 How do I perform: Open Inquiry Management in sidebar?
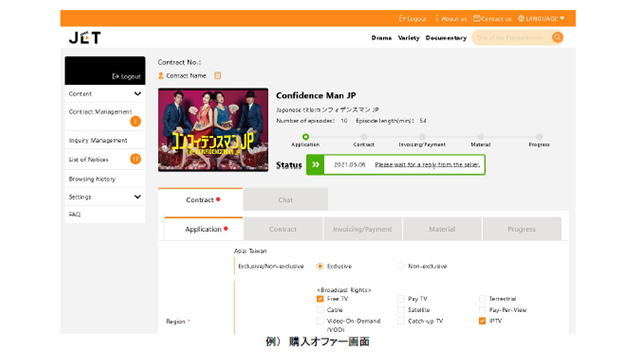pyautogui.click(x=105, y=140)
